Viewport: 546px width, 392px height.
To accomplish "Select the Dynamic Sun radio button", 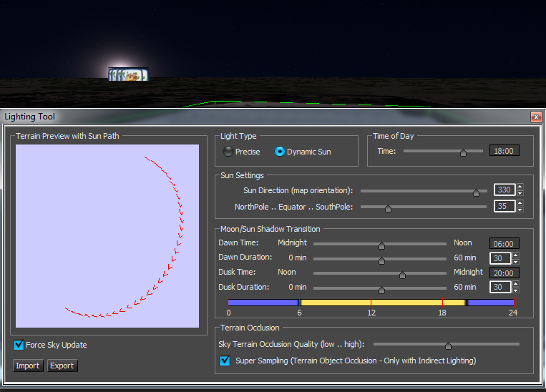I will coord(280,152).
